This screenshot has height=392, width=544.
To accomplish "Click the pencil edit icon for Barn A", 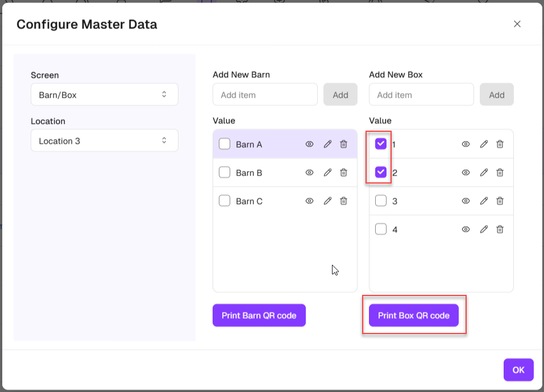I will (x=327, y=144).
